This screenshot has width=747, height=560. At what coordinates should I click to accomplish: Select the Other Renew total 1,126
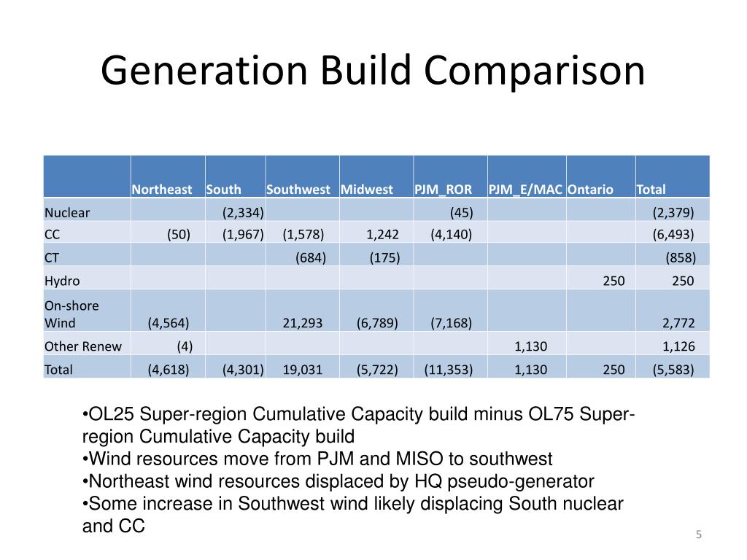pos(678,346)
